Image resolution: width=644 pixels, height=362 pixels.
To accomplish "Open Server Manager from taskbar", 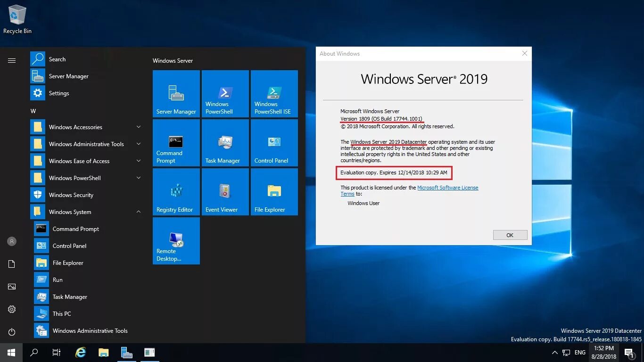I will [126, 353].
